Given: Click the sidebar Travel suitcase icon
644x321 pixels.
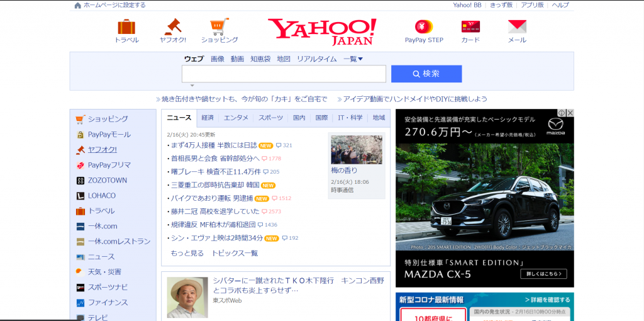Looking at the screenshot, I should pos(80,211).
